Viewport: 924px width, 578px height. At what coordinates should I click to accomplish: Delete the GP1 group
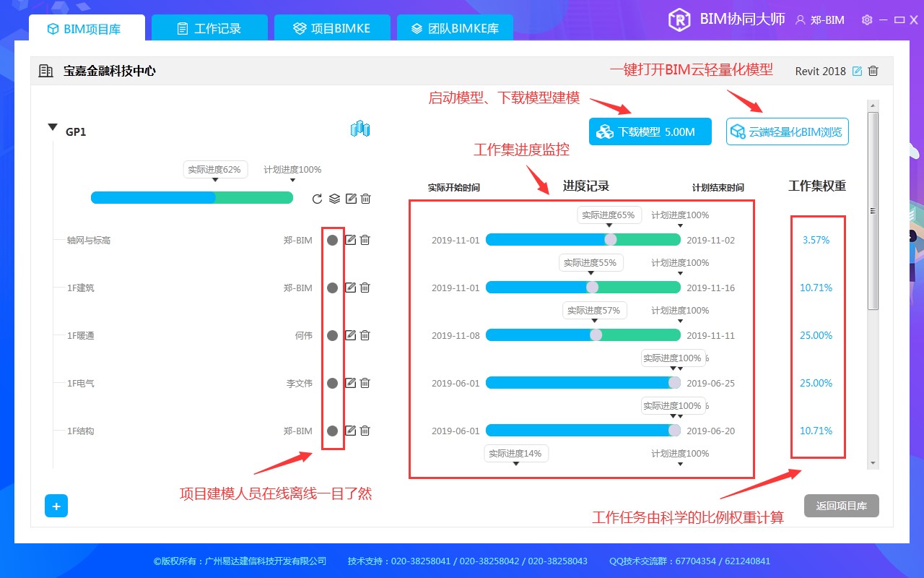point(366,199)
